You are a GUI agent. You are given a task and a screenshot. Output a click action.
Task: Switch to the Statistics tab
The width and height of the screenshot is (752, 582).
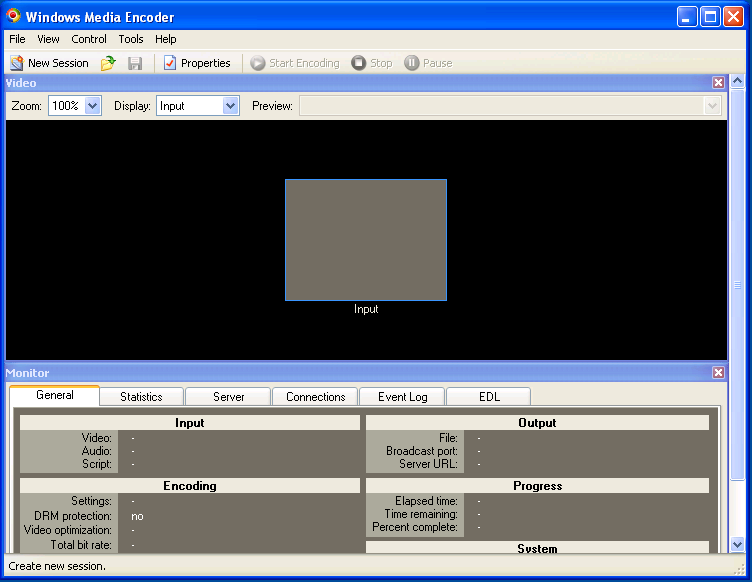141,397
